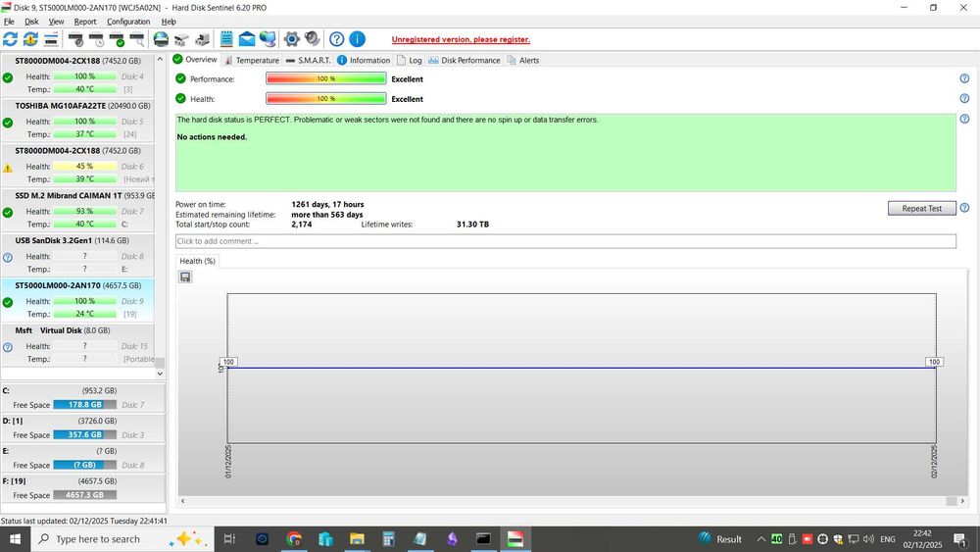The image size is (980, 552).
Task: Click the horizontal lines list toolbar icon
Action: tap(51, 39)
